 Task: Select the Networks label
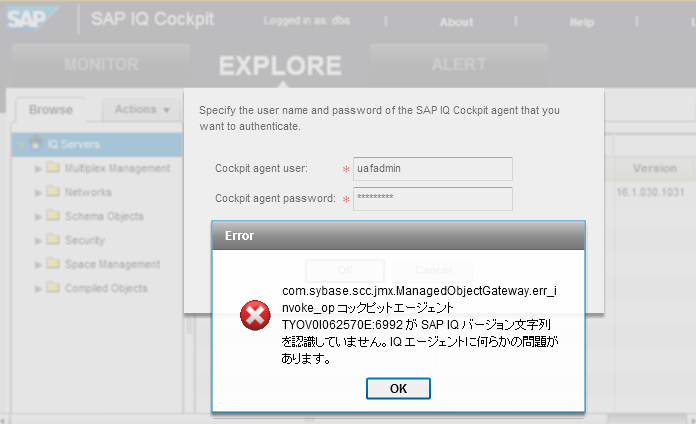pos(88,192)
